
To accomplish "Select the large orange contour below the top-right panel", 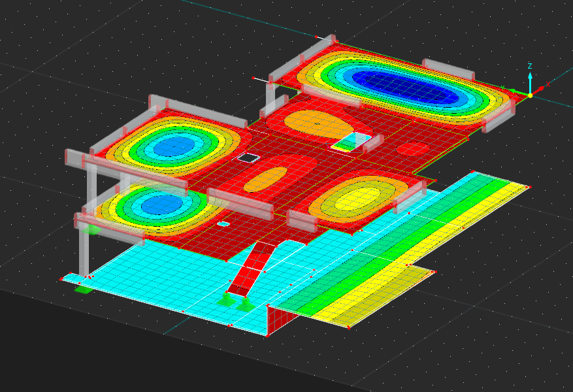I will click(x=316, y=124).
